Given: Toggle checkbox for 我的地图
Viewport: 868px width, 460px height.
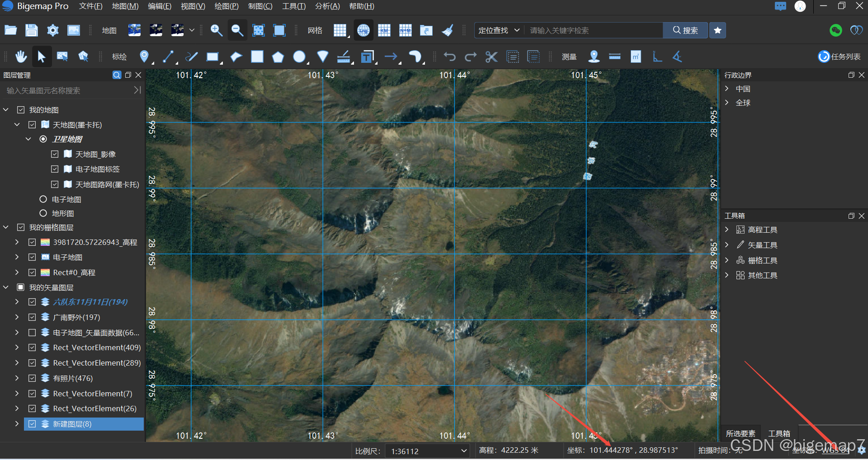Looking at the screenshot, I should pos(21,110).
